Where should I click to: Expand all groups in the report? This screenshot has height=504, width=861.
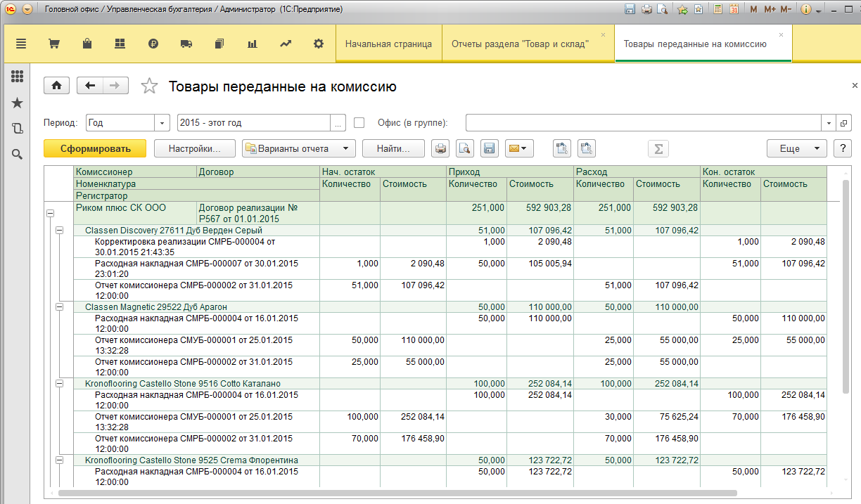point(561,148)
